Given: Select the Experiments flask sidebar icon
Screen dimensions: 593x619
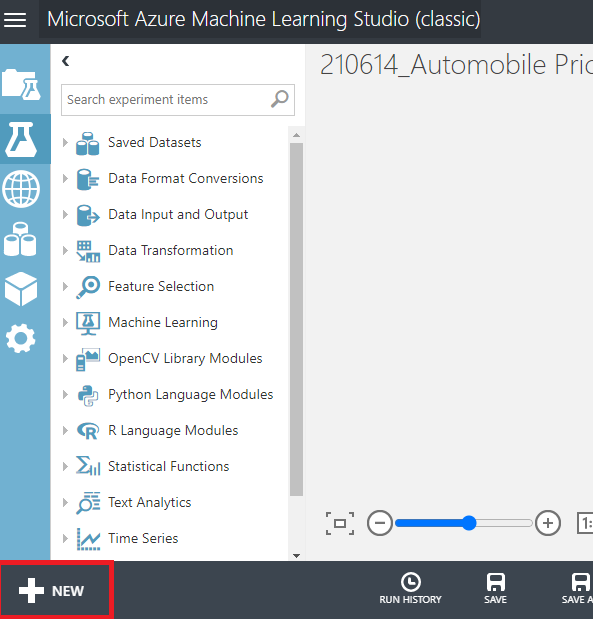Looking at the screenshot, I should coord(21,139).
